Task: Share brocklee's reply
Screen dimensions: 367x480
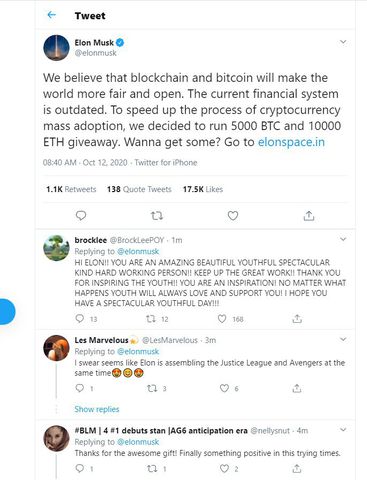Action: coord(297,319)
